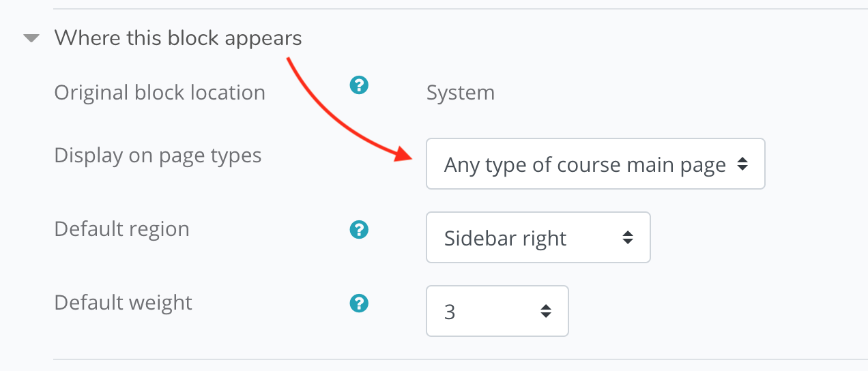This screenshot has width=868, height=371.
Task: Click up-down arrows on course main page selector
Action: pyautogui.click(x=742, y=164)
